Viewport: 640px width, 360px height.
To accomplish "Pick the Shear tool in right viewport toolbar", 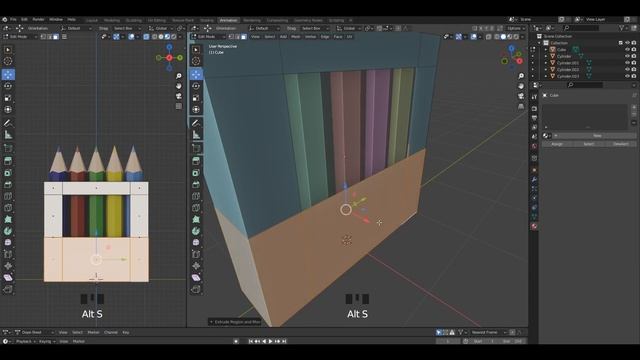I will tap(196, 278).
